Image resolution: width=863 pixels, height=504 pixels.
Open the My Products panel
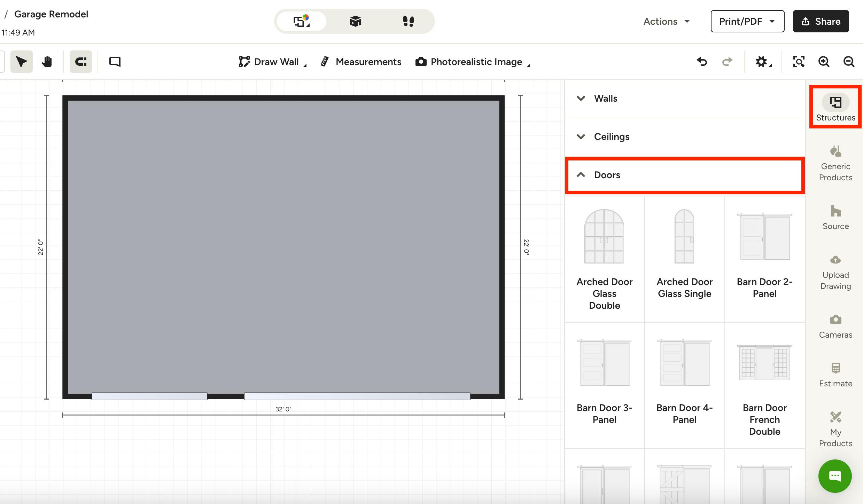(835, 430)
